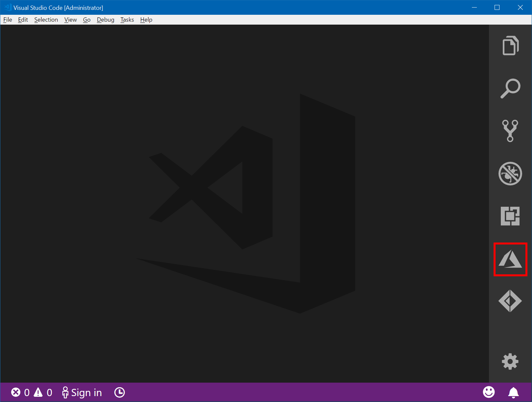Click the clock icon in status bar
Screen dimensions: 532x402
coord(120,392)
